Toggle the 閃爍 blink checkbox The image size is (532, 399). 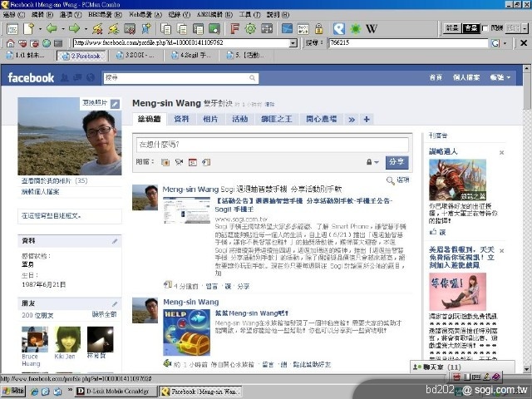[485, 28]
